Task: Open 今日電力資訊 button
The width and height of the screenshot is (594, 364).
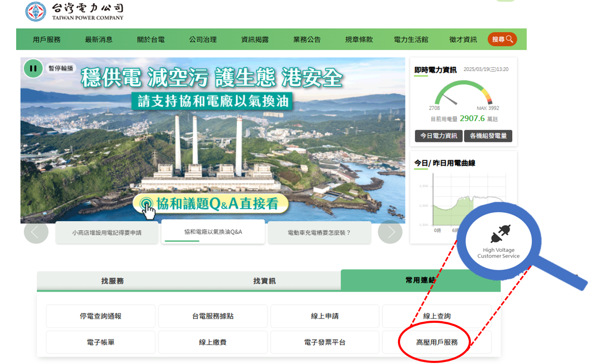Action: 439,136
